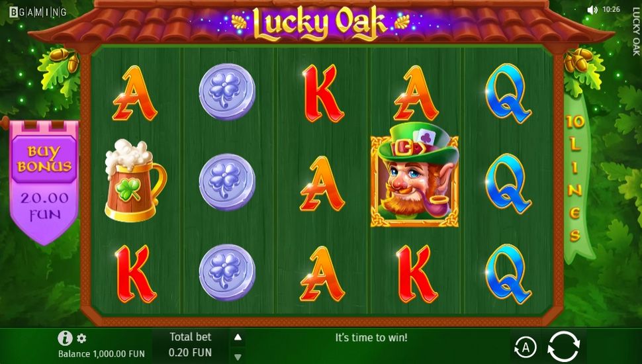
Task: Click the bottom clover coin symbol
Action: [227, 272]
